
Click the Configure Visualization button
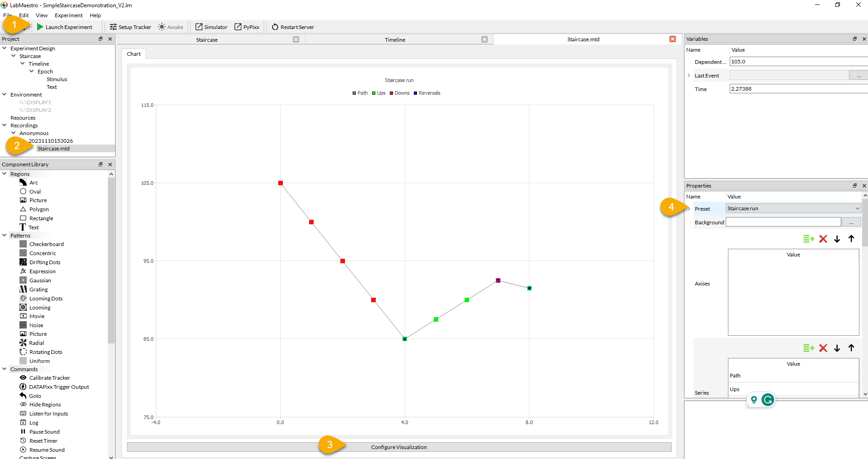[399, 447]
